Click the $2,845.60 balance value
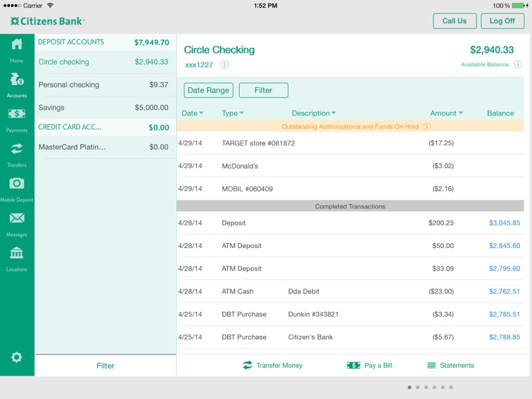 pyautogui.click(x=504, y=245)
